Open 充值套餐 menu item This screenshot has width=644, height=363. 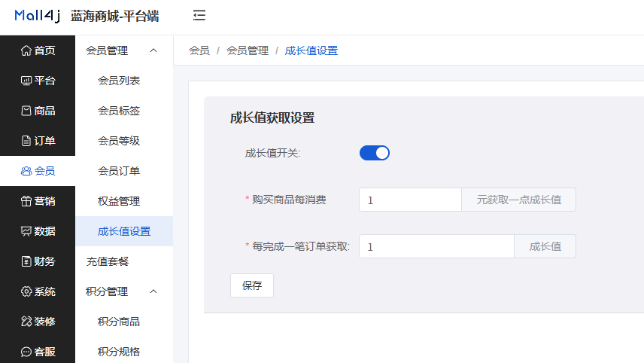coord(124,261)
